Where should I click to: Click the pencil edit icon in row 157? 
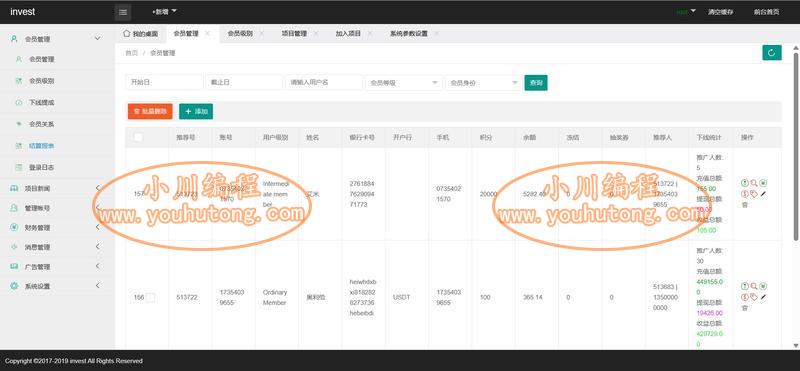(x=763, y=194)
